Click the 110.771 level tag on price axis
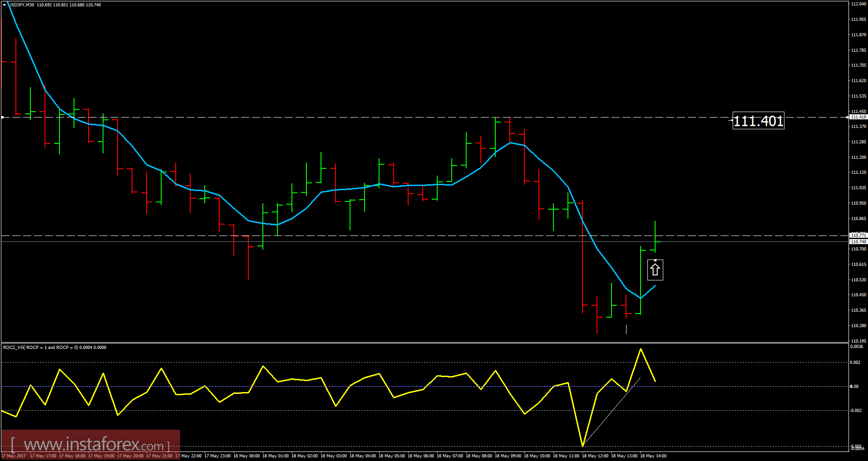 coord(858,235)
